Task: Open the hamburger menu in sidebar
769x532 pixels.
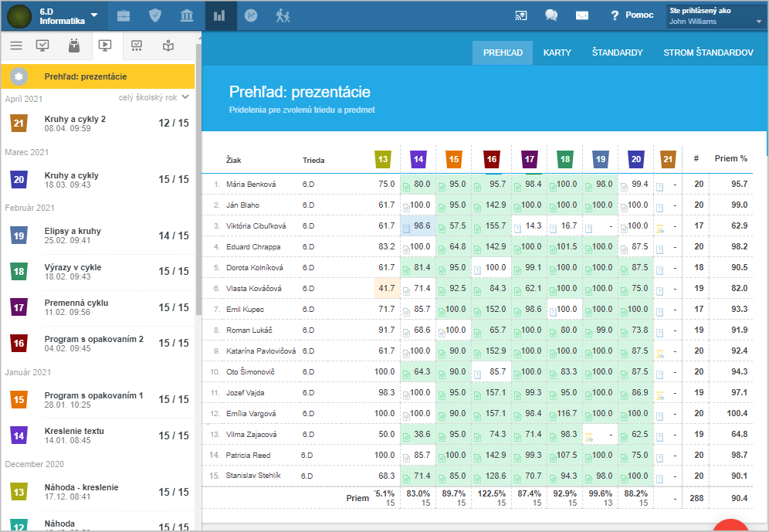Action: (16, 46)
